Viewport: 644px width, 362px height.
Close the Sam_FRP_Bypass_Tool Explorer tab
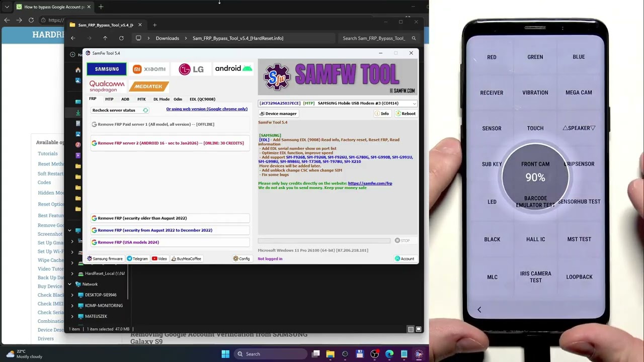pos(140,25)
